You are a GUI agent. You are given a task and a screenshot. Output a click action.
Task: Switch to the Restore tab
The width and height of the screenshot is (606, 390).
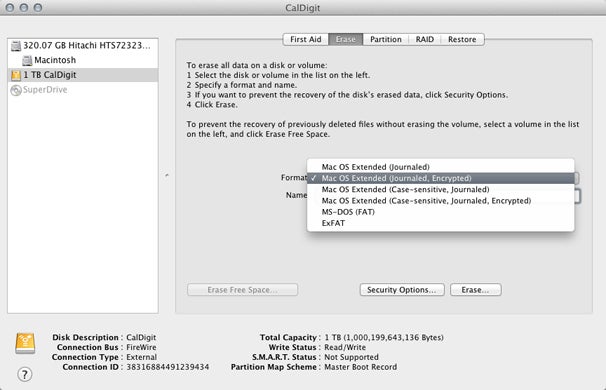pos(462,39)
